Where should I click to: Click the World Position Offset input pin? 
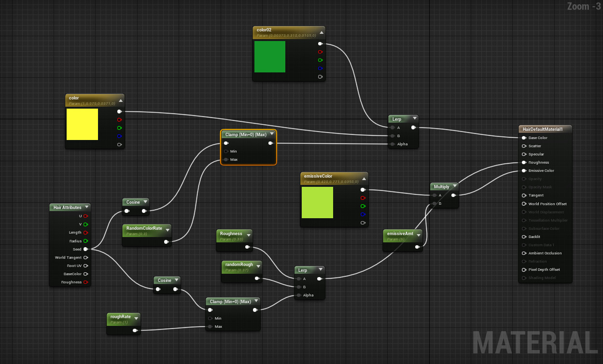(x=524, y=204)
